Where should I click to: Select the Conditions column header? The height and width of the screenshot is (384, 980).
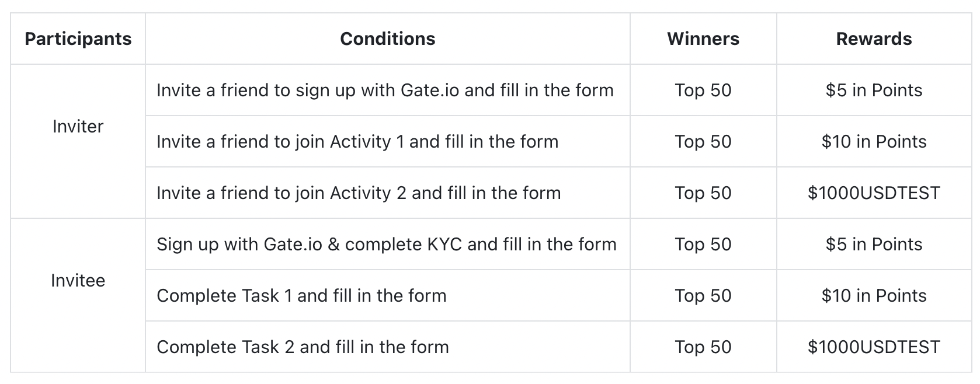coord(387,39)
